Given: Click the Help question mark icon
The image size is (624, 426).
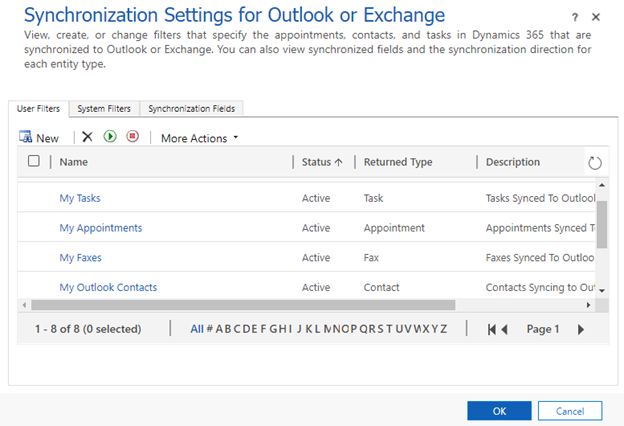Looking at the screenshot, I should (x=575, y=17).
